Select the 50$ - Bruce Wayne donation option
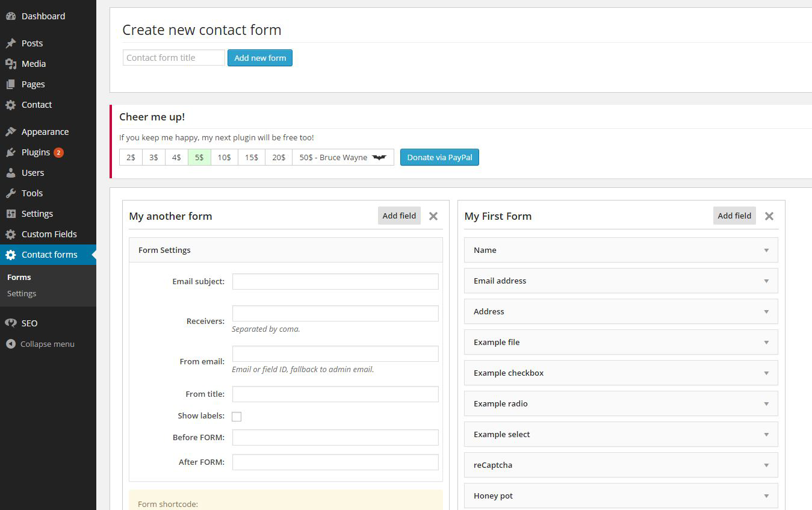 point(343,157)
